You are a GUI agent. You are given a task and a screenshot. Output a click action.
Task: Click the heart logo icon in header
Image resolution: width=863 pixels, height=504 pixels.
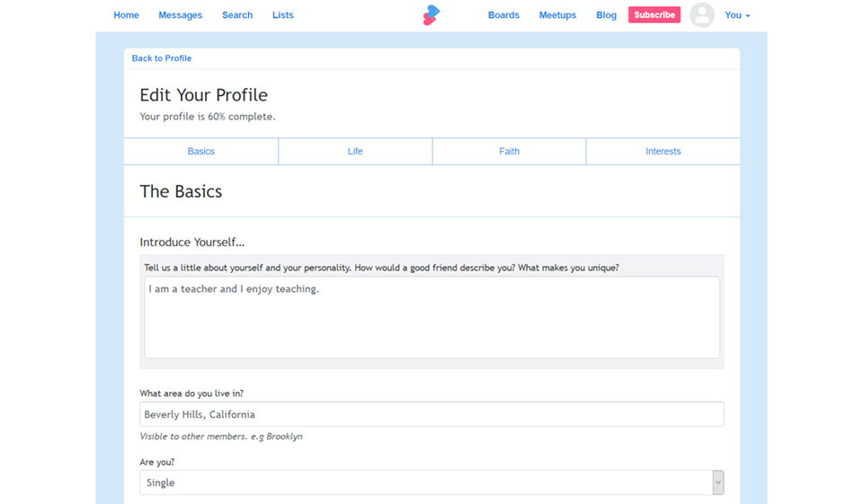click(x=431, y=15)
